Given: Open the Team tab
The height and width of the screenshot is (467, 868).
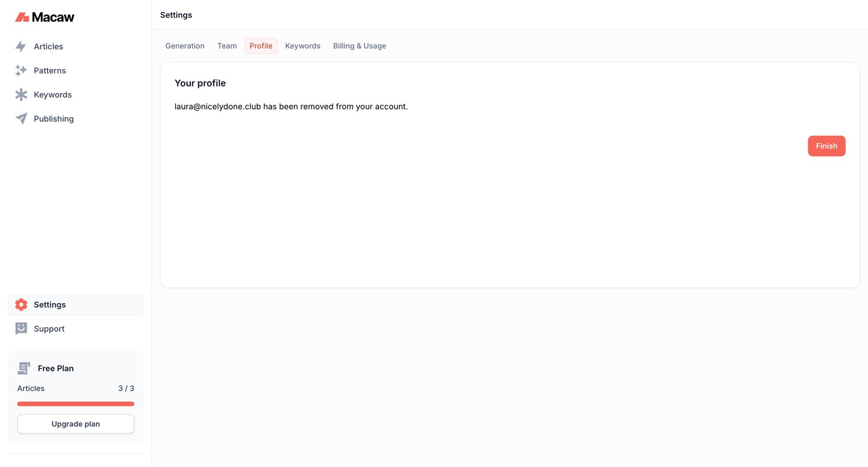Looking at the screenshot, I should pos(227,46).
